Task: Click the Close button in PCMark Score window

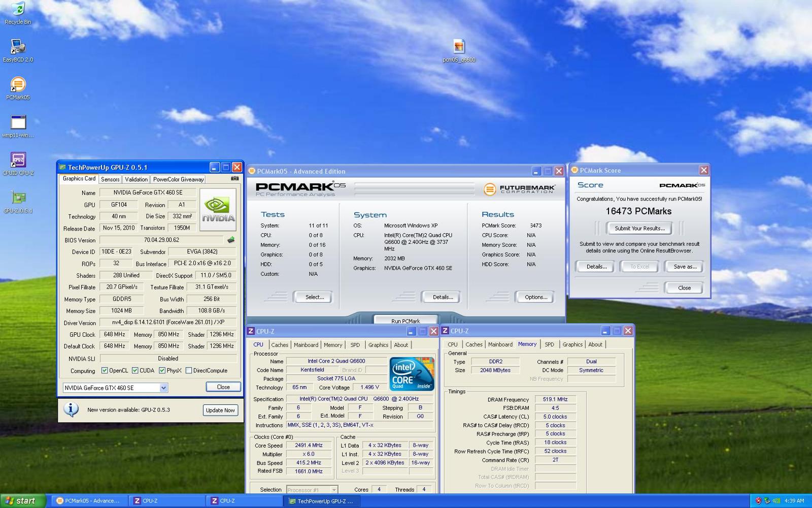Action: click(x=684, y=288)
